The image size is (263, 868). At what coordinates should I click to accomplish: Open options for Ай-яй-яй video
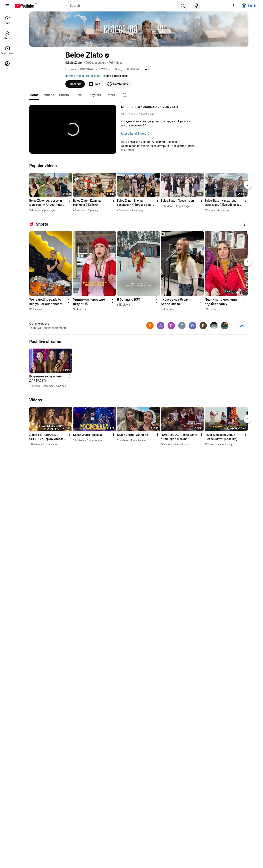point(157,434)
